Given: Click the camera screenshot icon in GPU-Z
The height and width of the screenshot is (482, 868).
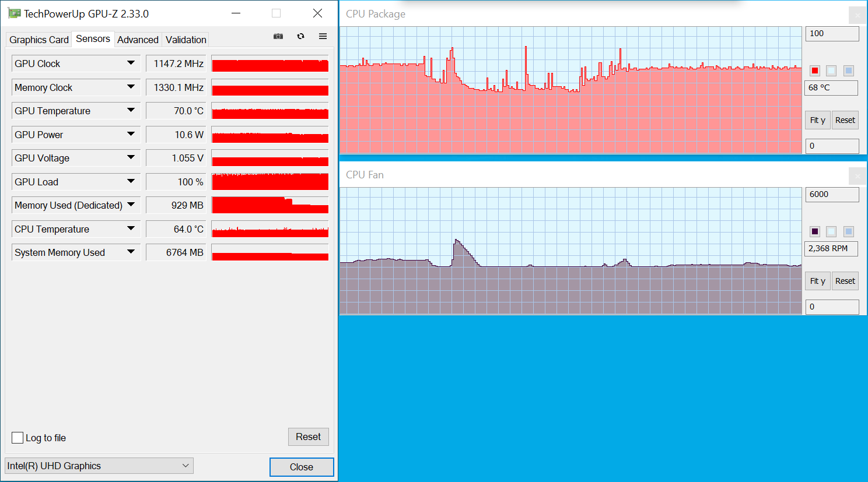Looking at the screenshot, I should pyautogui.click(x=278, y=36).
